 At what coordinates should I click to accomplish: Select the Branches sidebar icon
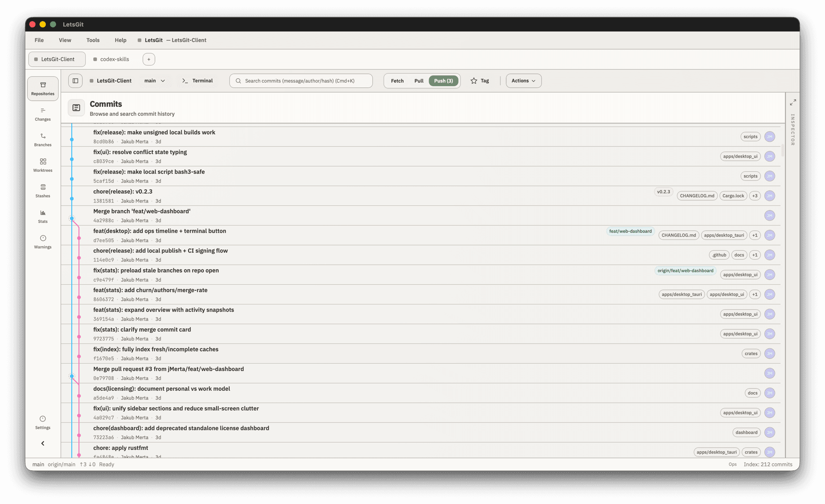coord(43,138)
